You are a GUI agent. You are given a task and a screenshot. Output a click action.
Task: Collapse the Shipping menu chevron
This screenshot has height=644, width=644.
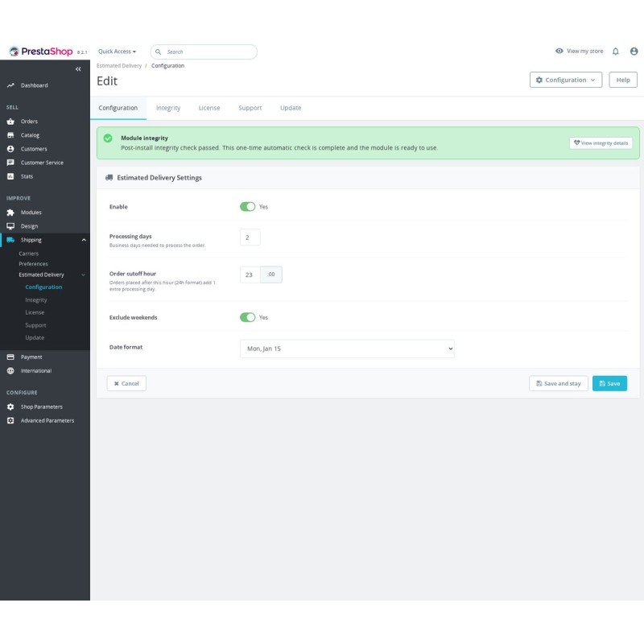[84, 240]
